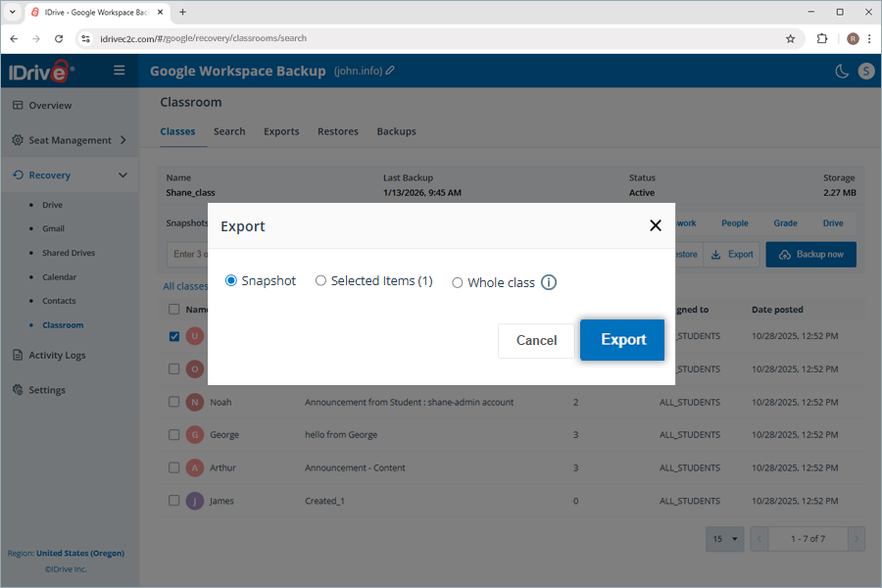Click the Seat Management gear icon
The width and height of the screenshot is (882, 588).
pyautogui.click(x=17, y=139)
